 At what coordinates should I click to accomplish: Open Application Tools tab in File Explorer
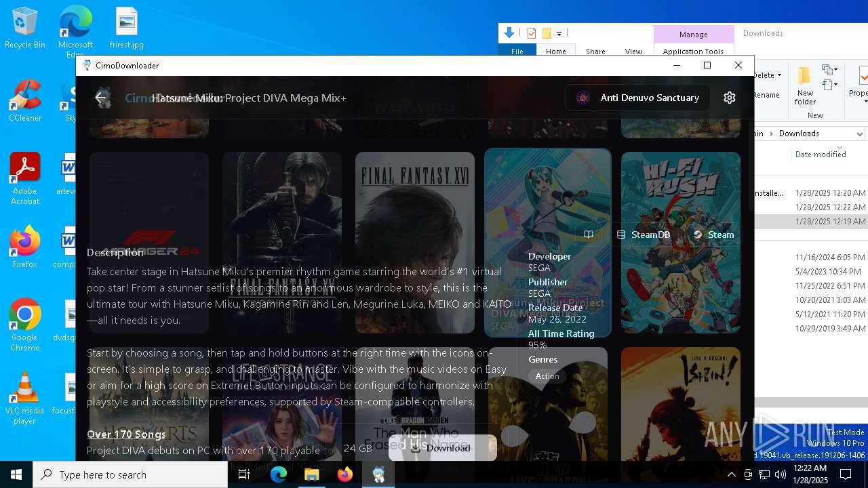[693, 52]
